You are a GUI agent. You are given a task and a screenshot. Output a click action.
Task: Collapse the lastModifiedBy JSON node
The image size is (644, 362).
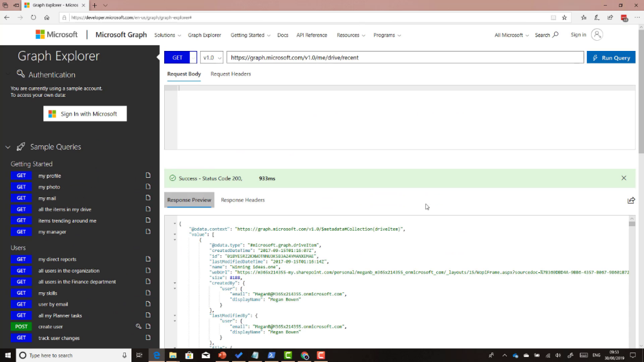pos(175,315)
